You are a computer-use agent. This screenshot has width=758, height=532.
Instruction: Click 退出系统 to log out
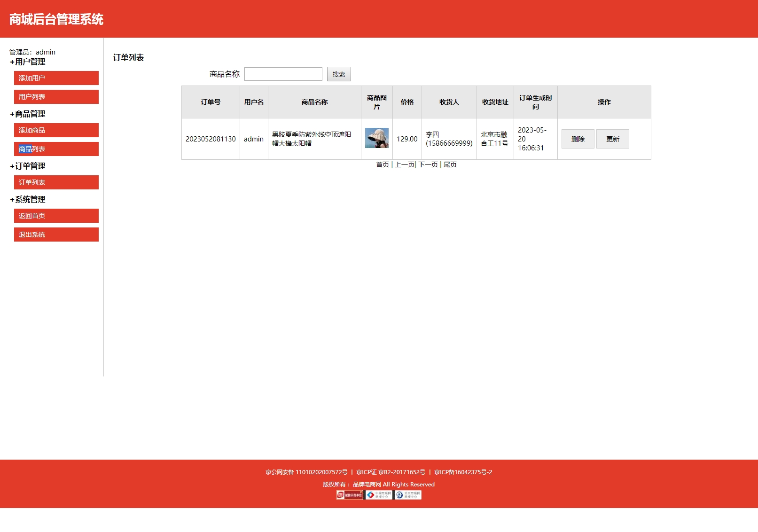point(56,235)
